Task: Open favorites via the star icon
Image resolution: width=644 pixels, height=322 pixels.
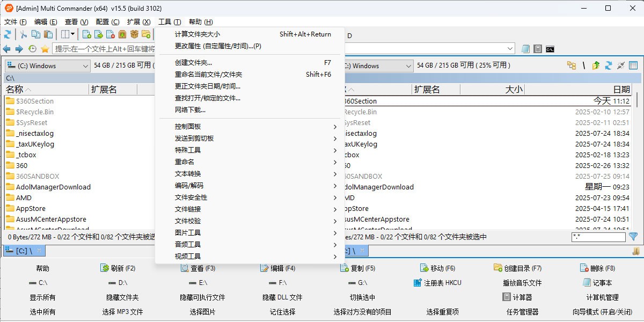Action: [45, 48]
